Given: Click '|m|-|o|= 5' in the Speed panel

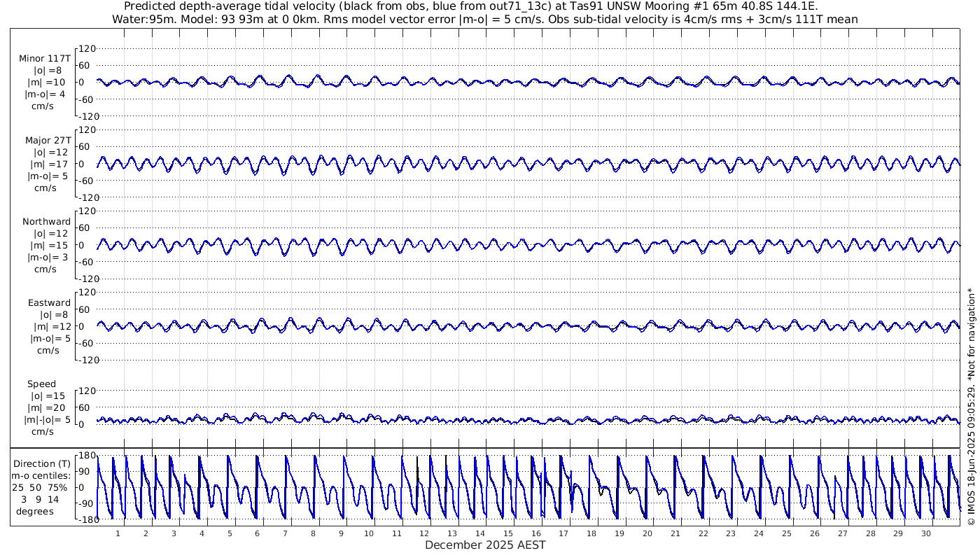Looking at the screenshot, I should point(48,419).
